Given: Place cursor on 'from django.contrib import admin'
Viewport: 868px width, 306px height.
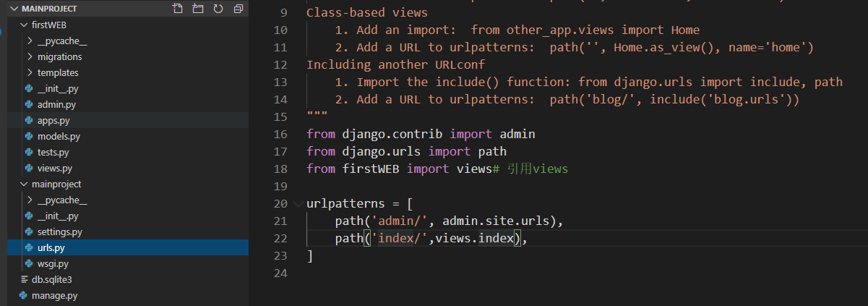Looking at the screenshot, I should (421, 134).
